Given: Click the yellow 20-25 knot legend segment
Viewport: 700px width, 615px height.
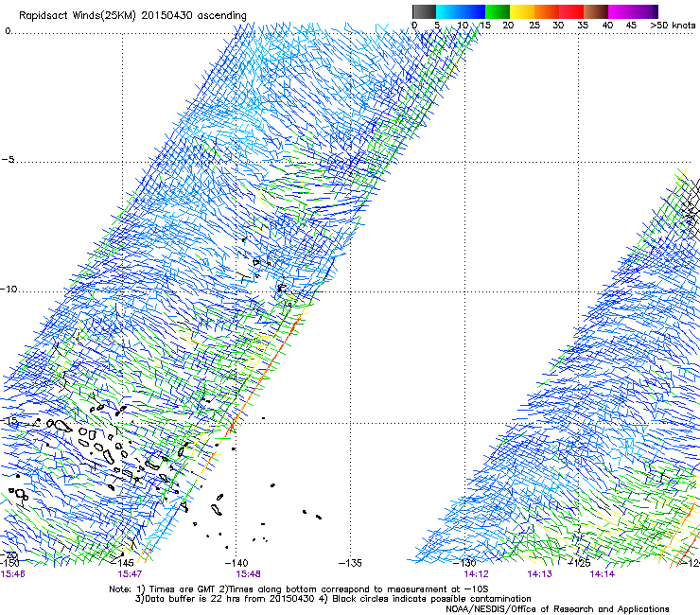Looking at the screenshot, I should coord(522,11).
